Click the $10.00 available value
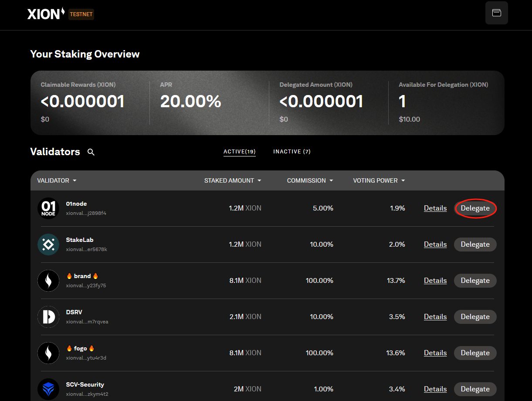 [x=410, y=119]
